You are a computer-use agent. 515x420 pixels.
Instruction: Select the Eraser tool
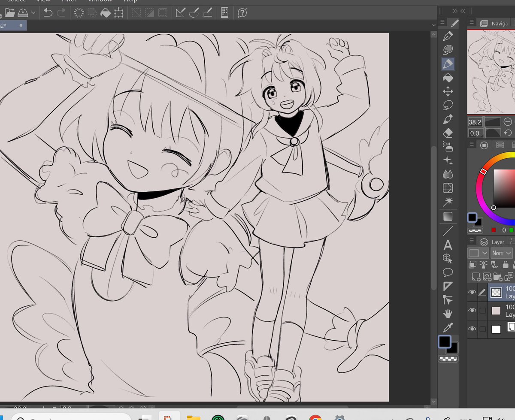click(x=448, y=133)
